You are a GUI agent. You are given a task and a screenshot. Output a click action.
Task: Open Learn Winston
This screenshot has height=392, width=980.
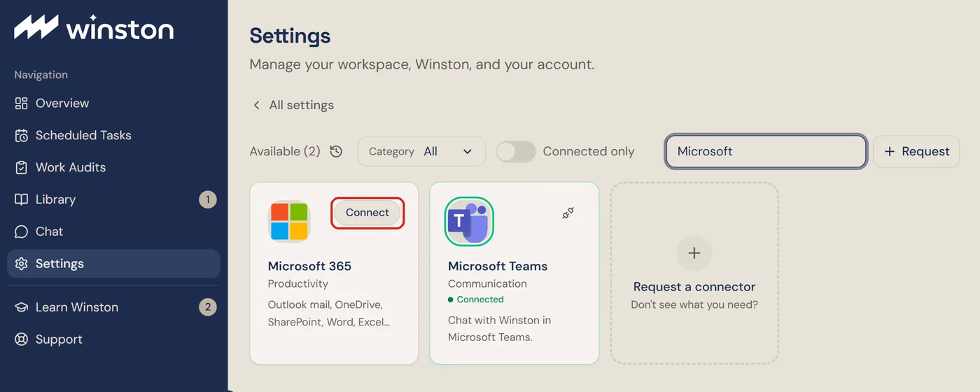(113, 307)
